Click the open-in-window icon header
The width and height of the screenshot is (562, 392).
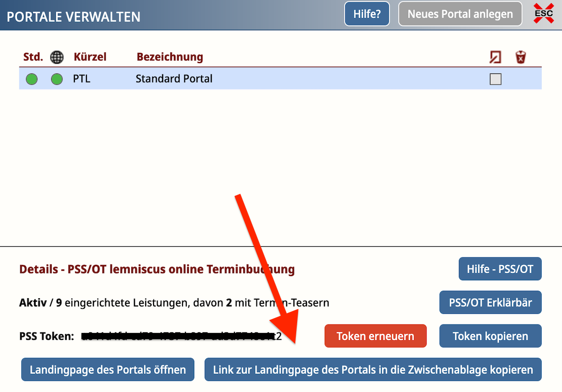(495, 57)
